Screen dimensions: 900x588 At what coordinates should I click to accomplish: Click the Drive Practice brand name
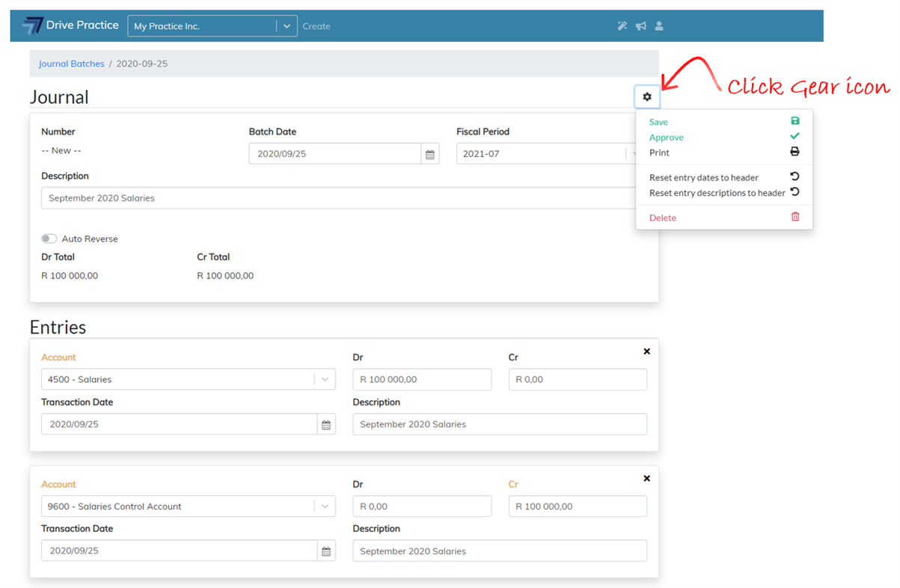click(x=82, y=25)
